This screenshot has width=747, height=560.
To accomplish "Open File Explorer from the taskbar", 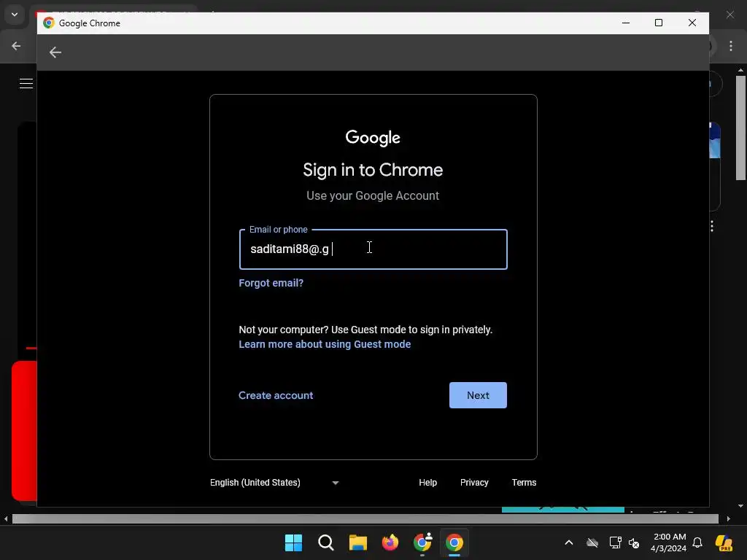I will point(357,542).
